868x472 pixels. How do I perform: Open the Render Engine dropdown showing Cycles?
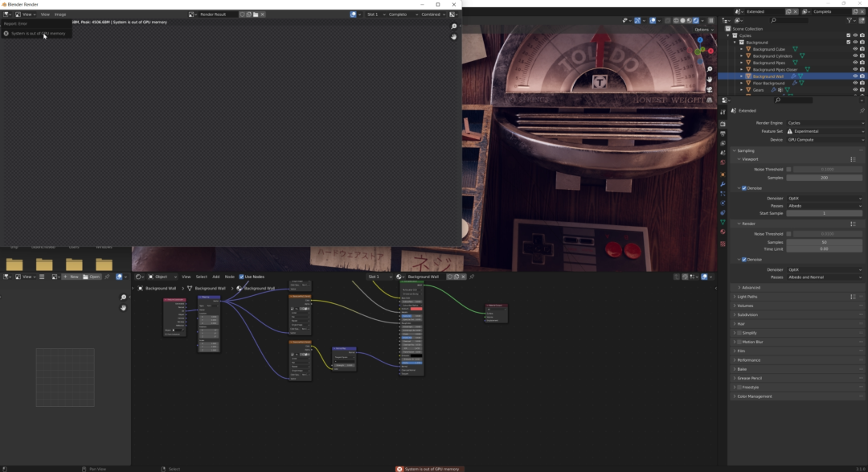point(824,123)
